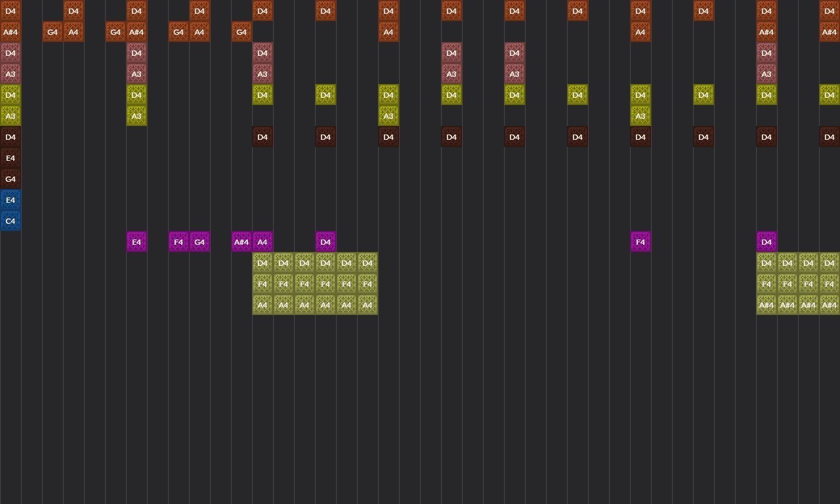Select the lone magenta F4 note on the right
The image size is (840, 504).
click(640, 241)
